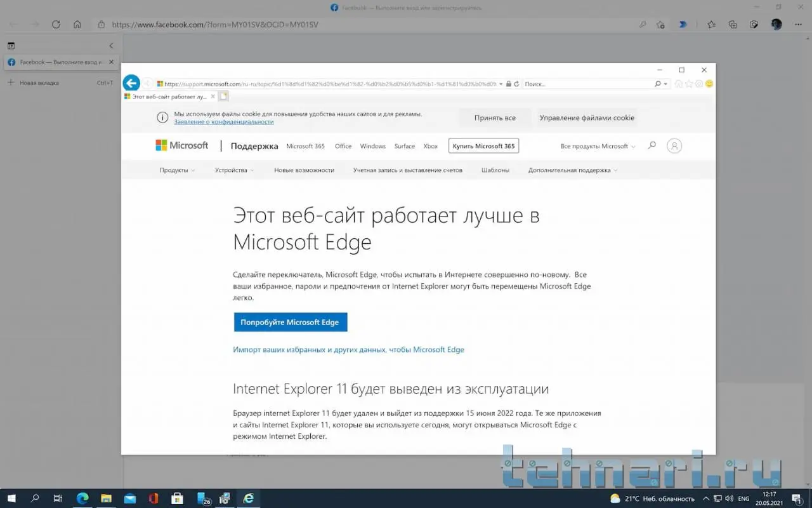Switch the ENG input language indicator
The height and width of the screenshot is (508, 812).
point(743,498)
